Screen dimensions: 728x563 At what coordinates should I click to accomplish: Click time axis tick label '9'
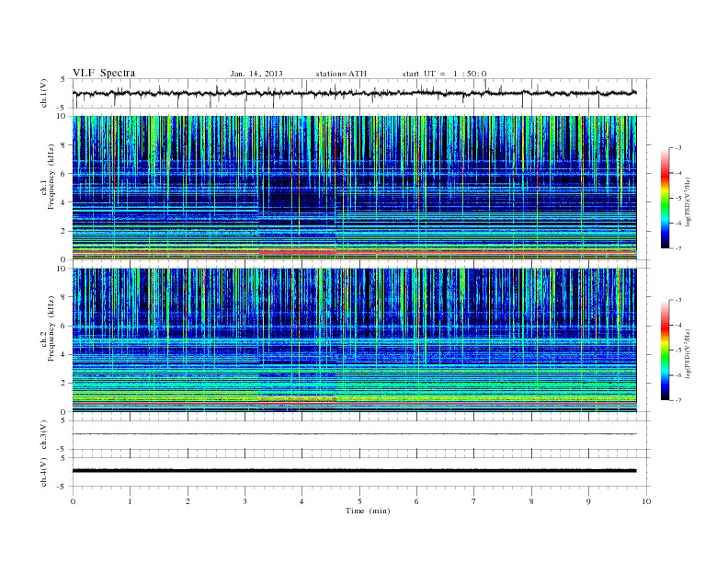click(588, 501)
